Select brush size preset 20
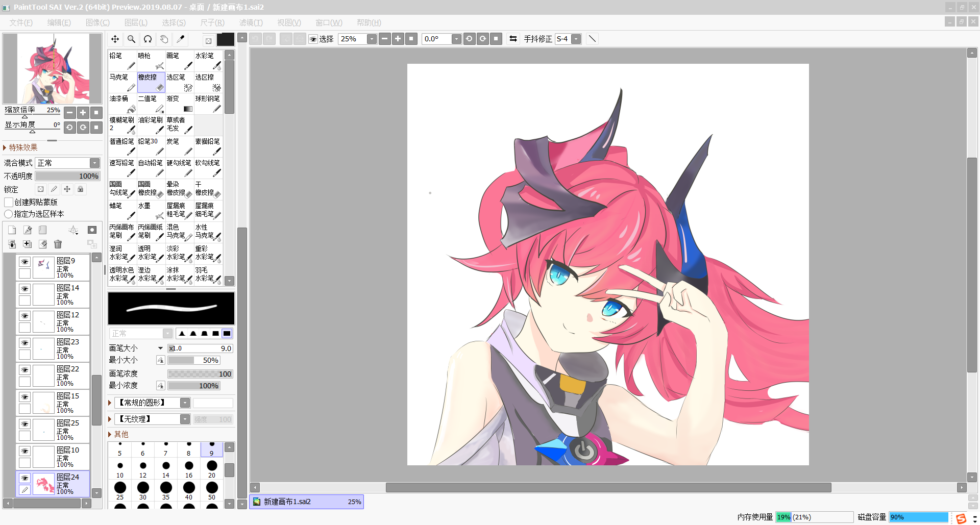The width and height of the screenshot is (980, 525). 212,468
